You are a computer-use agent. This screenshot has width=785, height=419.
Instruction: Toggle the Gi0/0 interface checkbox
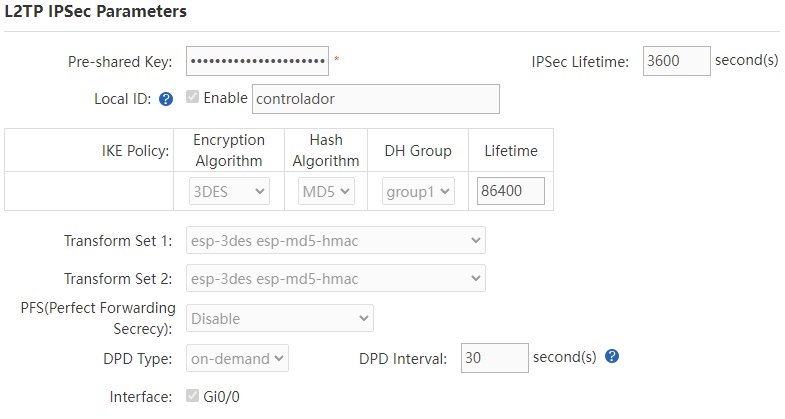tap(192, 396)
